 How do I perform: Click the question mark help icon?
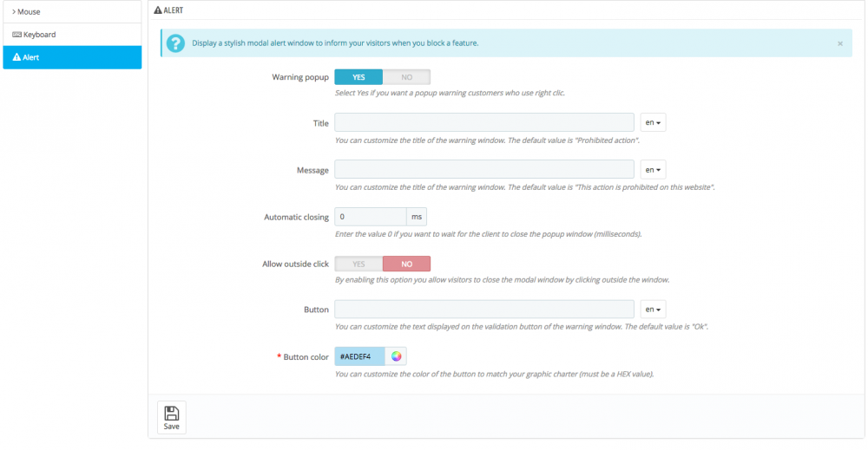click(x=175, y=43)
